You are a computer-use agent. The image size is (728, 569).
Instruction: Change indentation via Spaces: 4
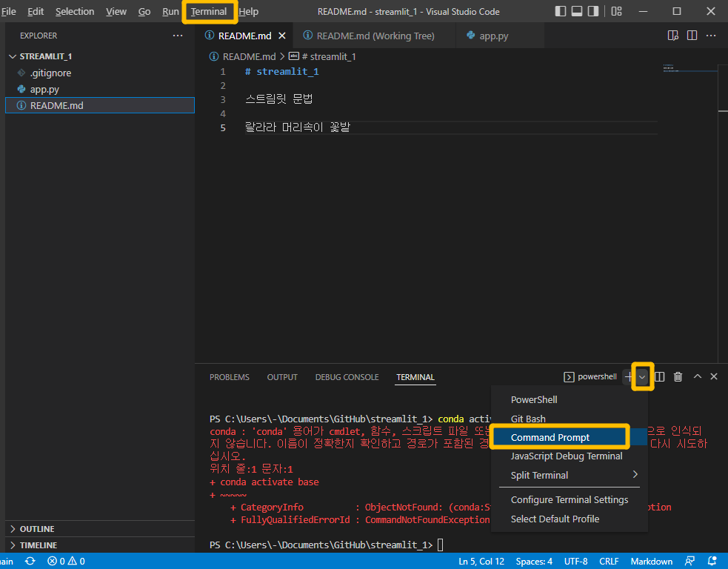(x=534, y=561)
